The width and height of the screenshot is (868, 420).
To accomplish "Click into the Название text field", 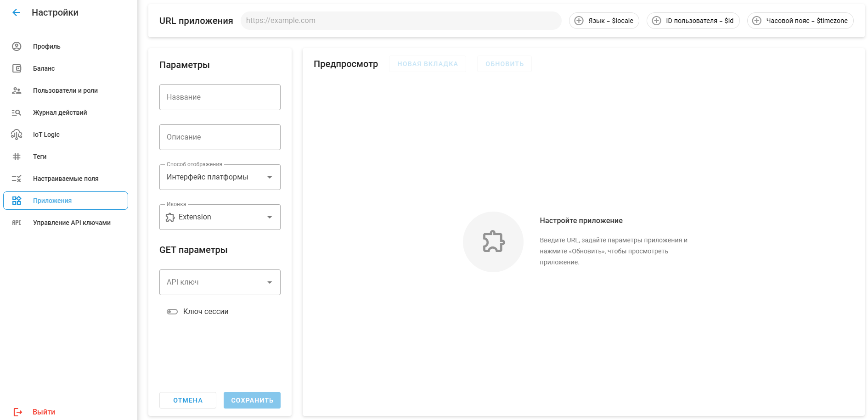I will tap(220, 97).
